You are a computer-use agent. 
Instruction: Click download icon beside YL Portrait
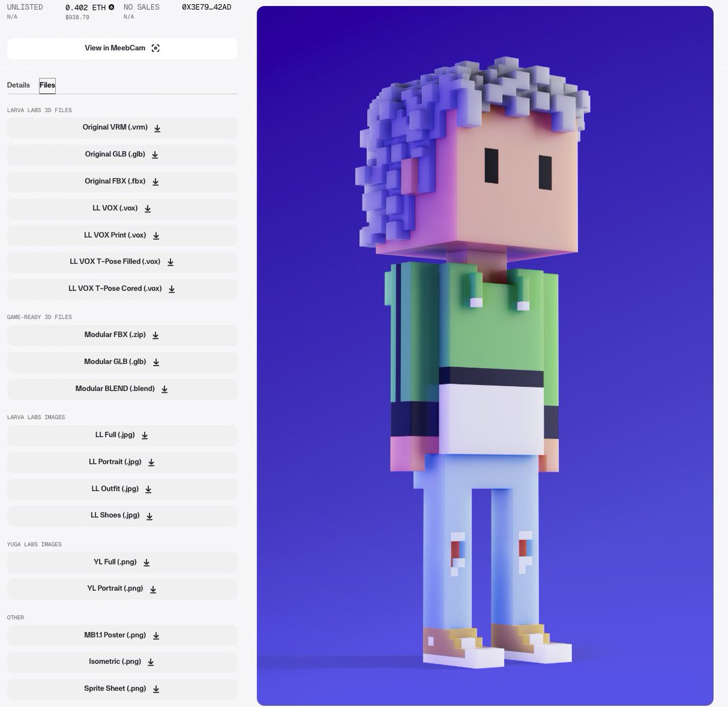pyautogui.click(x=153, y=589)
